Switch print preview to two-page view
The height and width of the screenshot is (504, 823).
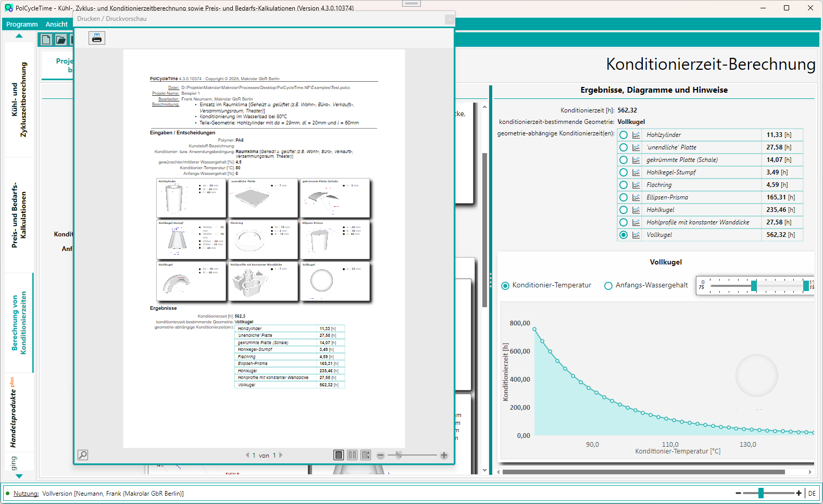[352, 455]
